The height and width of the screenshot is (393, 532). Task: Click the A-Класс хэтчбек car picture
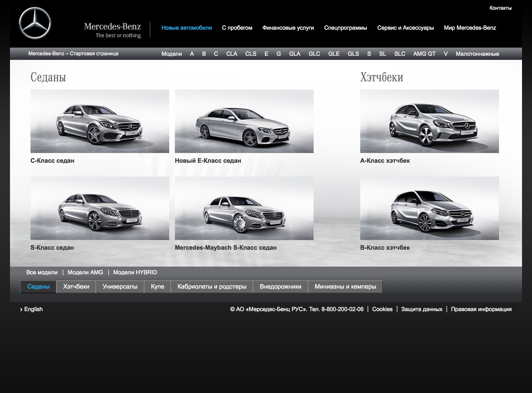pos(429,121)
